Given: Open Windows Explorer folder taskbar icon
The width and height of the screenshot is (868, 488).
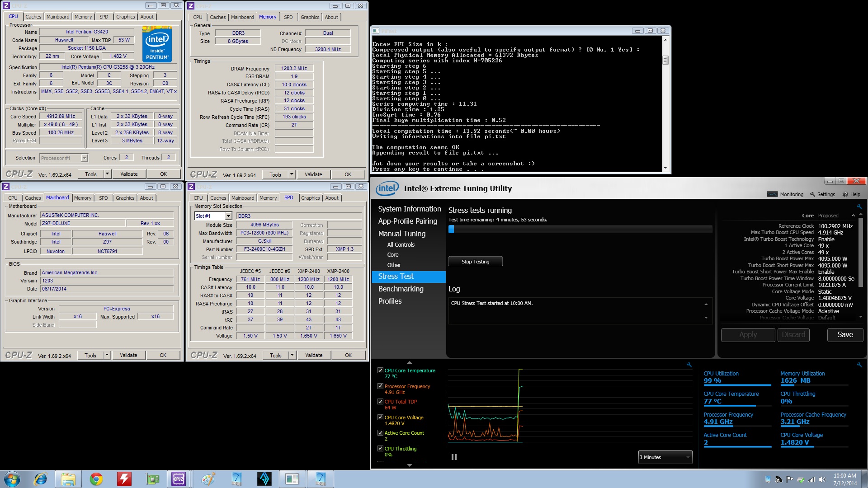Looking at the screenshot, I should pos(68,479).
